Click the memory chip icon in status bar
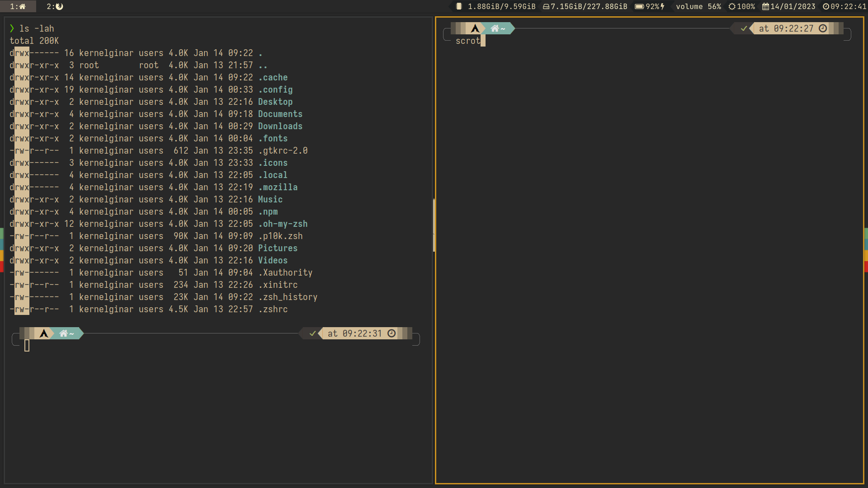This screenshot has height=488, width=868. [x=459, y=6]
